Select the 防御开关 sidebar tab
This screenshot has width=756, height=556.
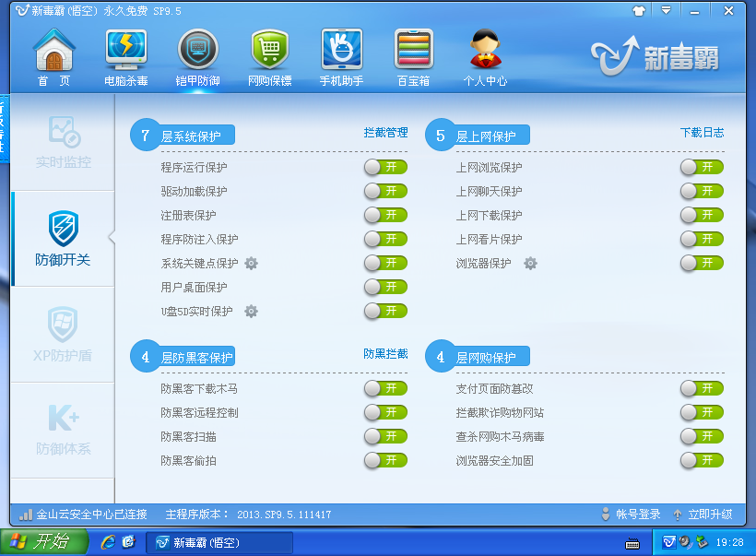[x=63, y=239]
